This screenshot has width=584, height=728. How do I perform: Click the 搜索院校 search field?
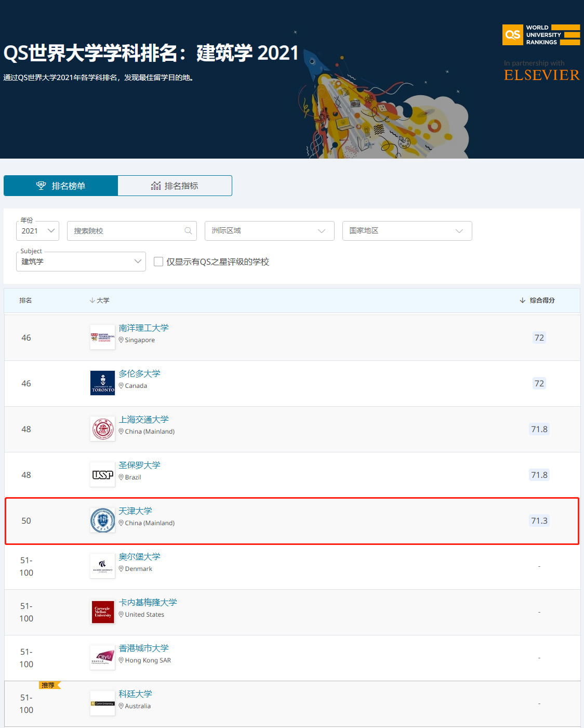(x=132, y=231)
